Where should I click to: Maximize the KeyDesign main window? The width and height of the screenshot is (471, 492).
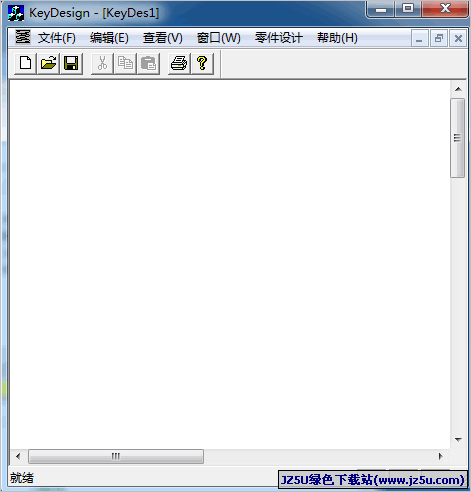tap(408, 9)
